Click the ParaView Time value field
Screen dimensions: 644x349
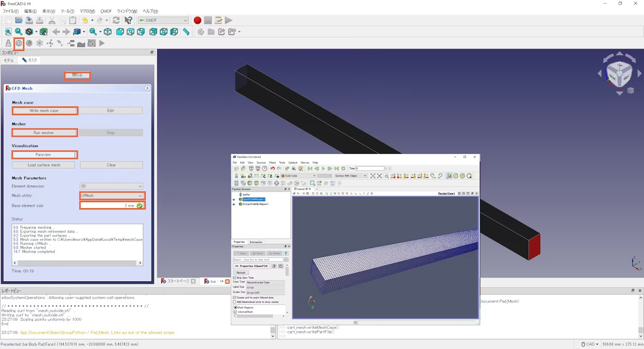click(370, 169)
